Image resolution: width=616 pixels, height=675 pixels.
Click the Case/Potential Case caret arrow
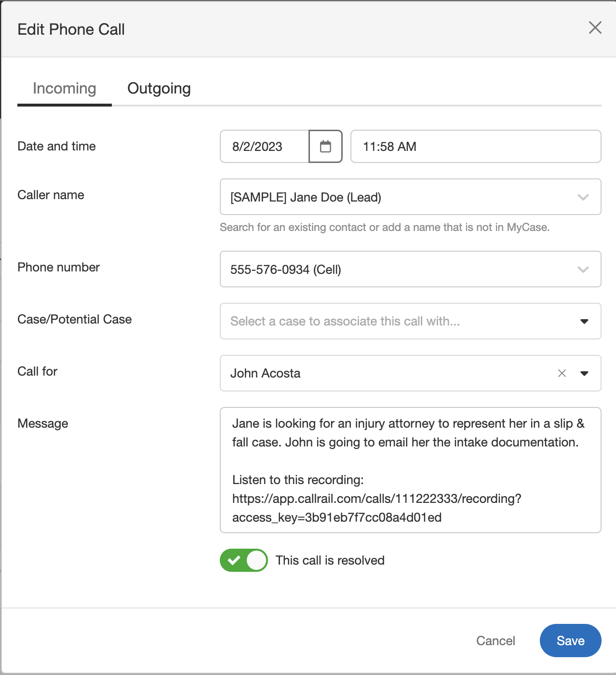click(x=584, y=322)
